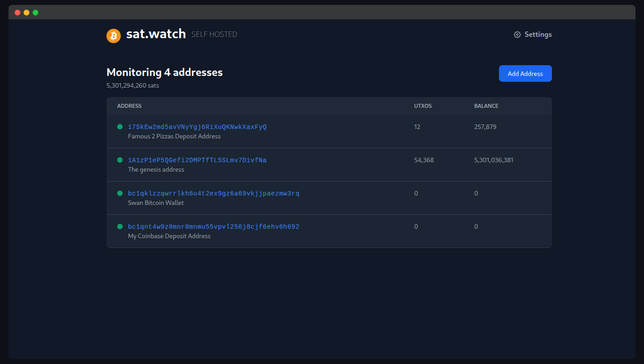
Task: Select the My Coinbase Deposit Address label
Action: coord(169,236)
